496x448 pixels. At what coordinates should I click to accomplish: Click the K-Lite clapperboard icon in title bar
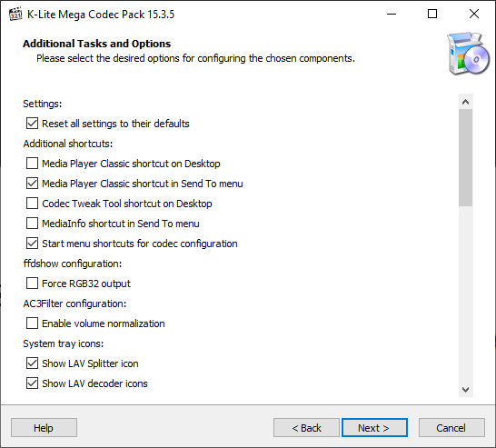click(15, 15)
